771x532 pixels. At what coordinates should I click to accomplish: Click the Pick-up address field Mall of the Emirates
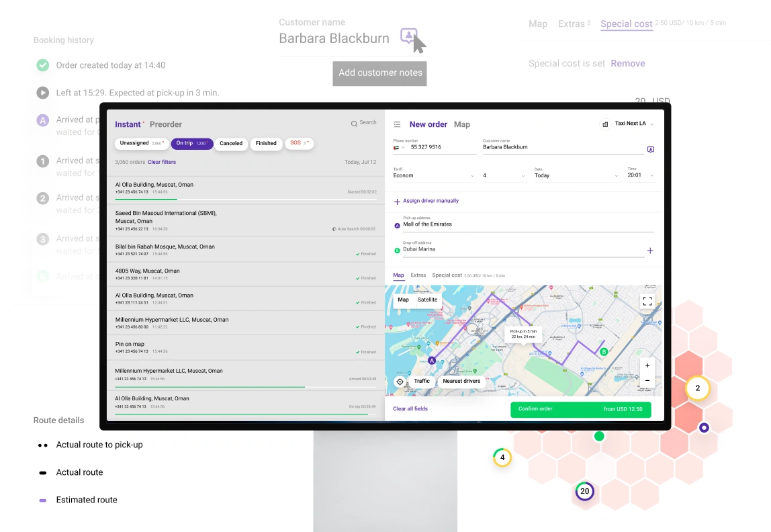528,224
